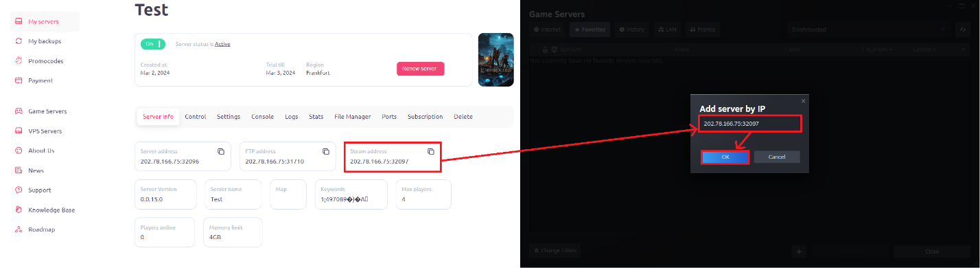Open the Roadmap link
The image size is (980, 268).
coord(41,230)
